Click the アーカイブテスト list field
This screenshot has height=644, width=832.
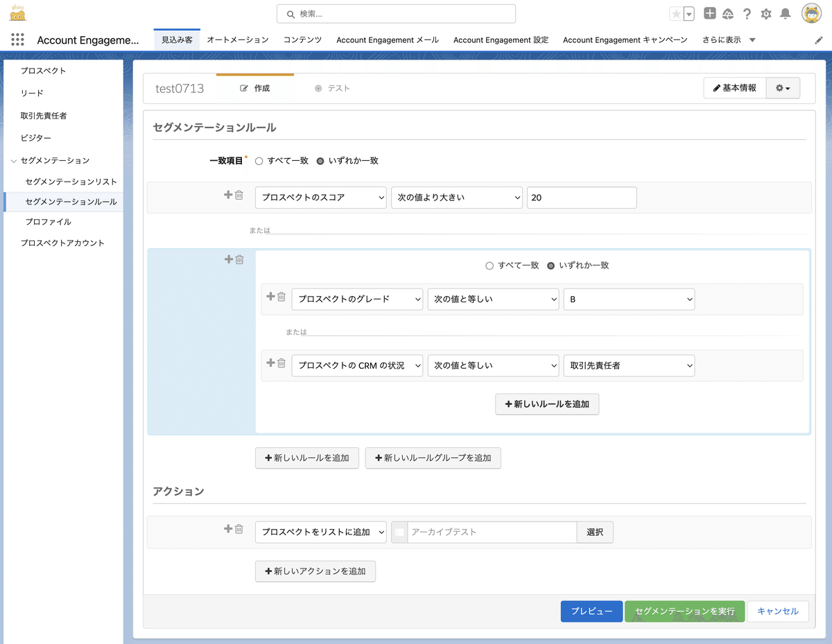pyautogui.click(x=492, y=532)
